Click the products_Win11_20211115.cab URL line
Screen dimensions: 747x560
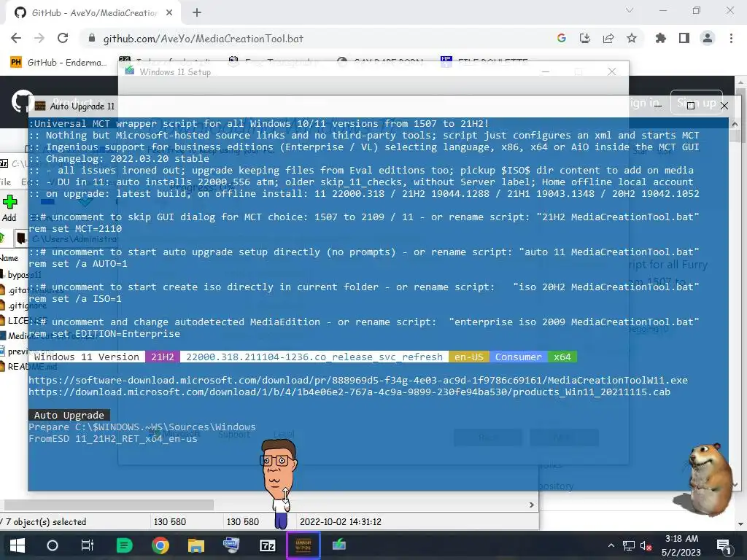[349, 392]
